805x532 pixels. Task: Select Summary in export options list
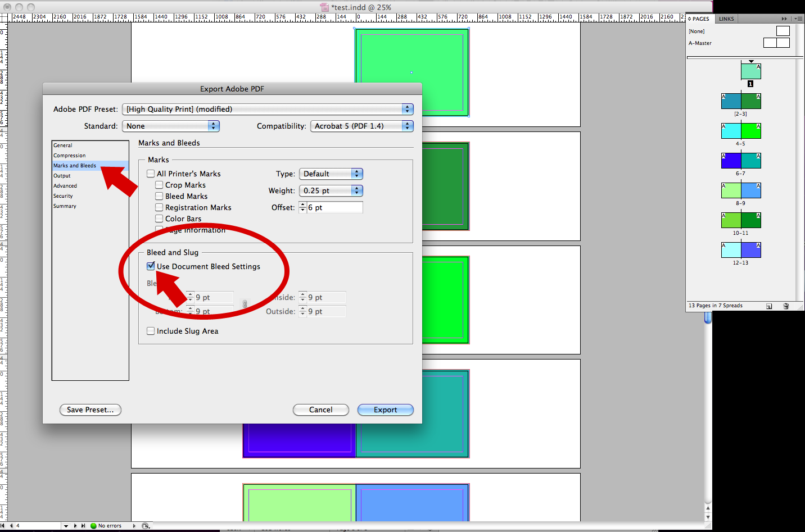[90, 206]
